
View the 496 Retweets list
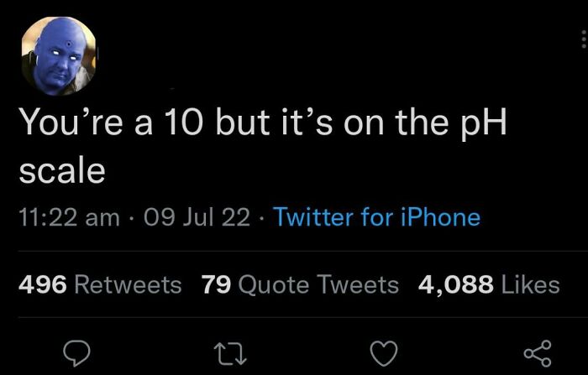tap(100, 284)
